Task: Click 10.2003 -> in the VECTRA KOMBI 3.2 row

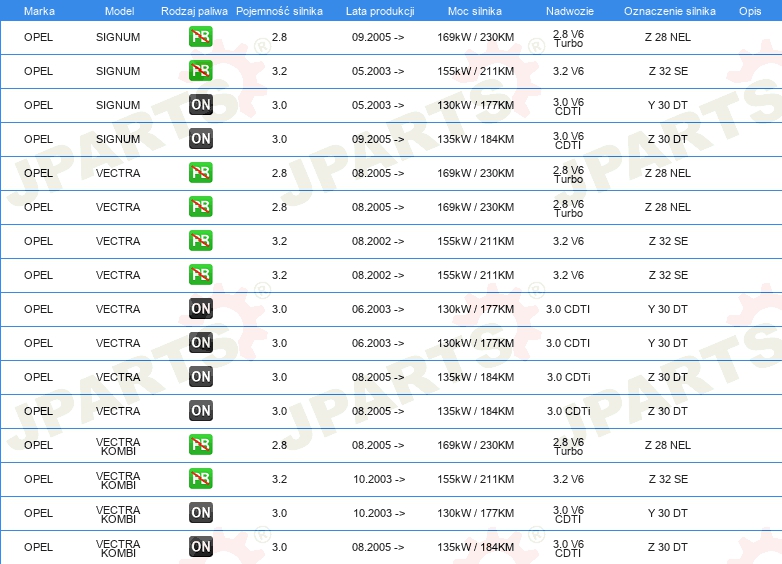Action: [x=379, y=479]
